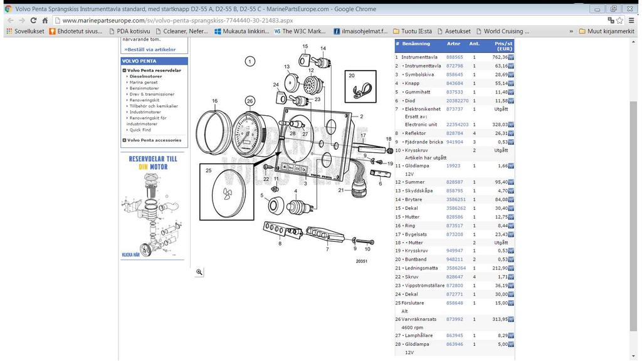Open the Asetukset bookmark
Viewport: 642px width, 364px height.
pos(454,31)
